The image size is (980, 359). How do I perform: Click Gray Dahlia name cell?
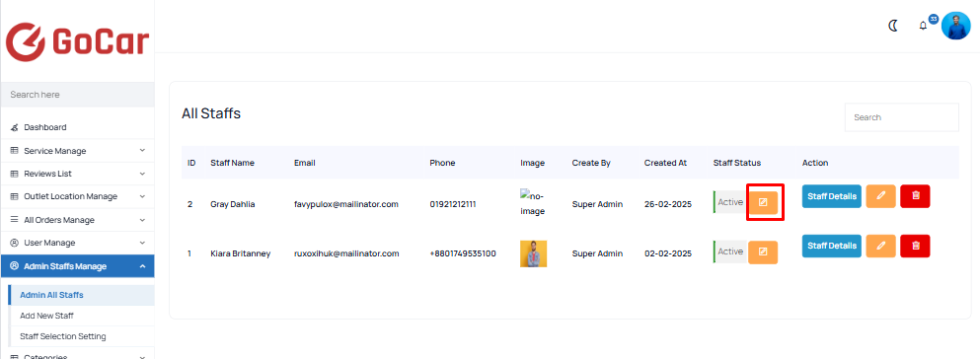(233, 204)
